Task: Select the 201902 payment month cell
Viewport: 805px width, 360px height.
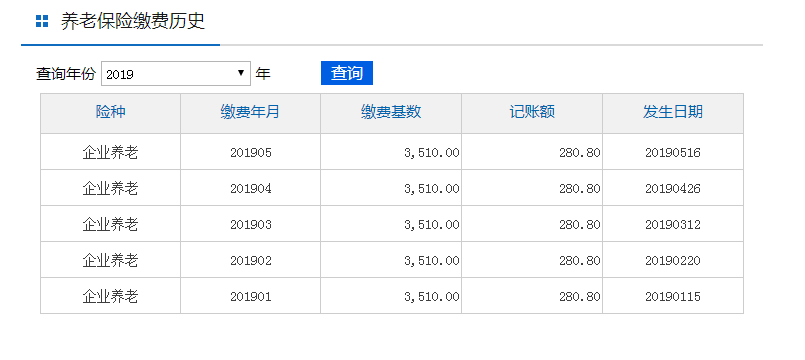Action: coord(251,260)
